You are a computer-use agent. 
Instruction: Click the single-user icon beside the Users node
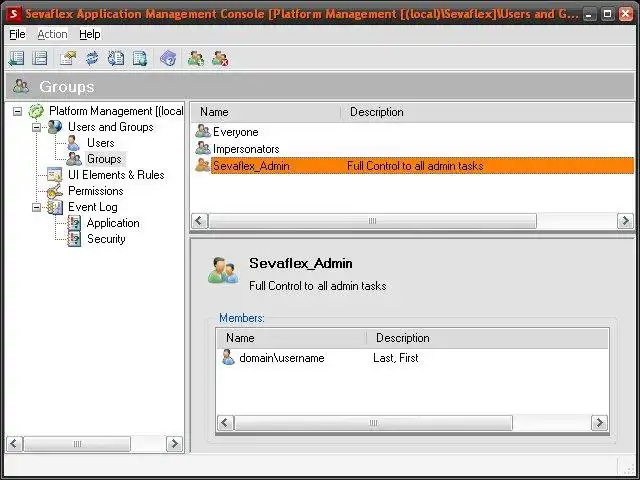click(x=73, y=143)
